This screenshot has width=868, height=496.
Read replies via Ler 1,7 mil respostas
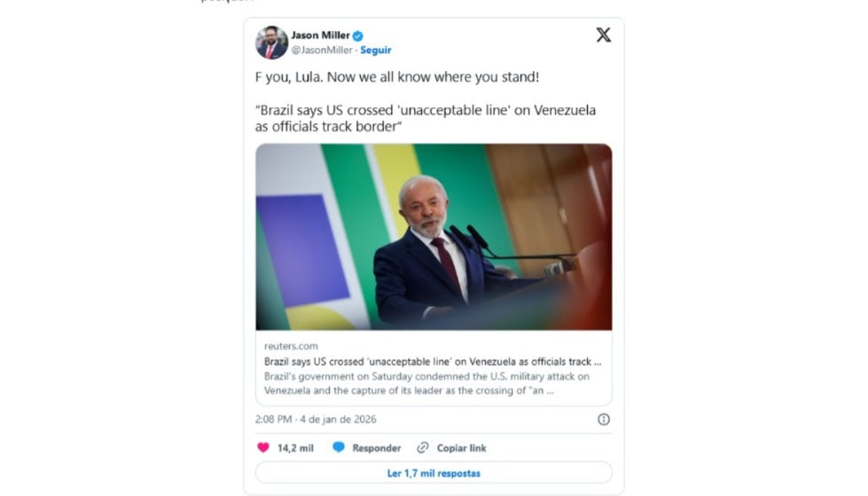click(434, 473)
